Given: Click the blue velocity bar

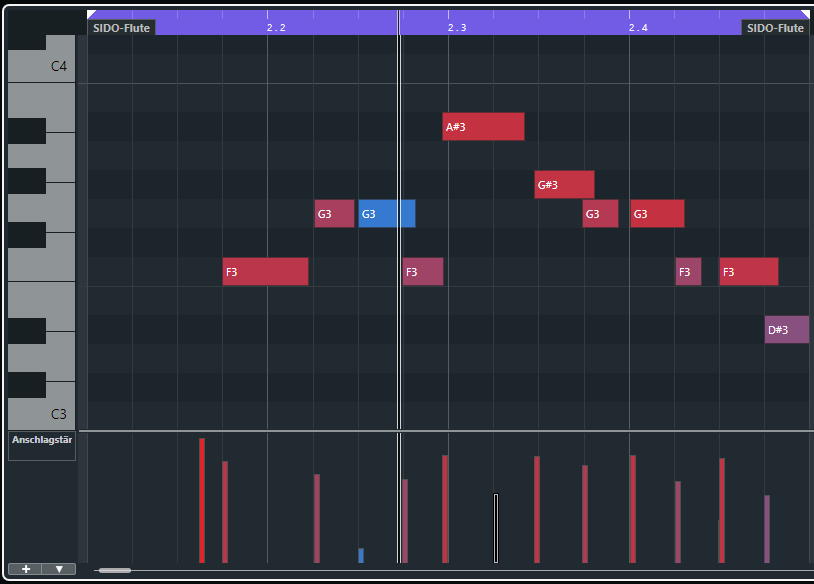Looking at the screenshot, I should [x=361, y=555].
